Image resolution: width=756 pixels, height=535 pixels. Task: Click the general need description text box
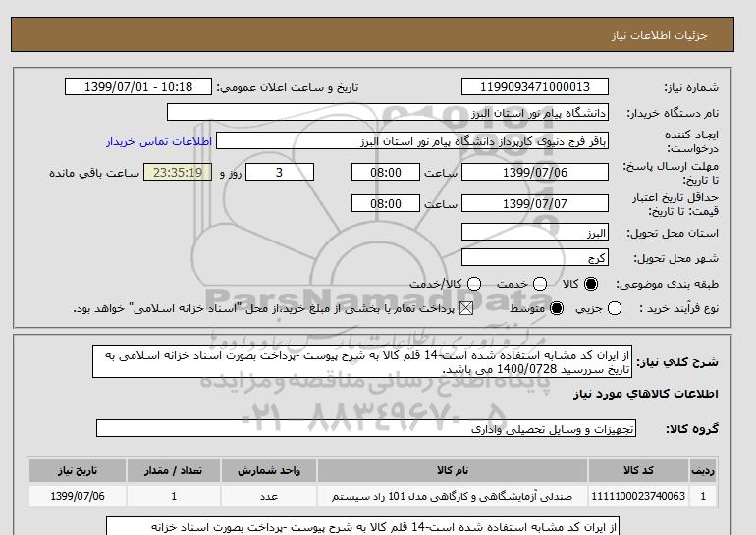[x=362, y=361]
